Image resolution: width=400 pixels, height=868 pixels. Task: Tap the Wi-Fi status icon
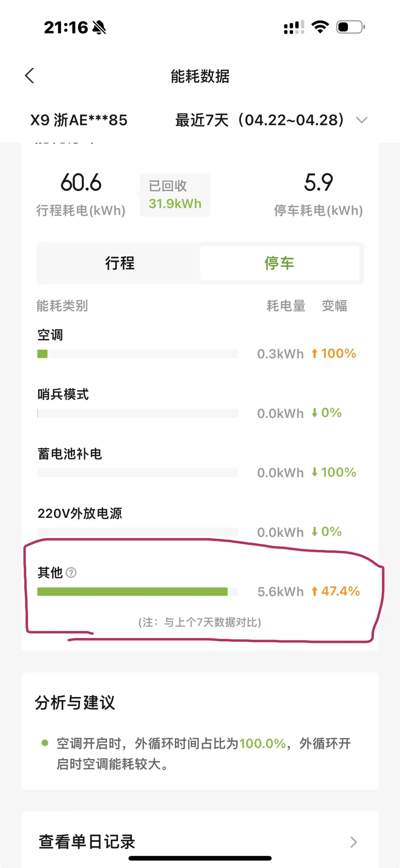320,27
